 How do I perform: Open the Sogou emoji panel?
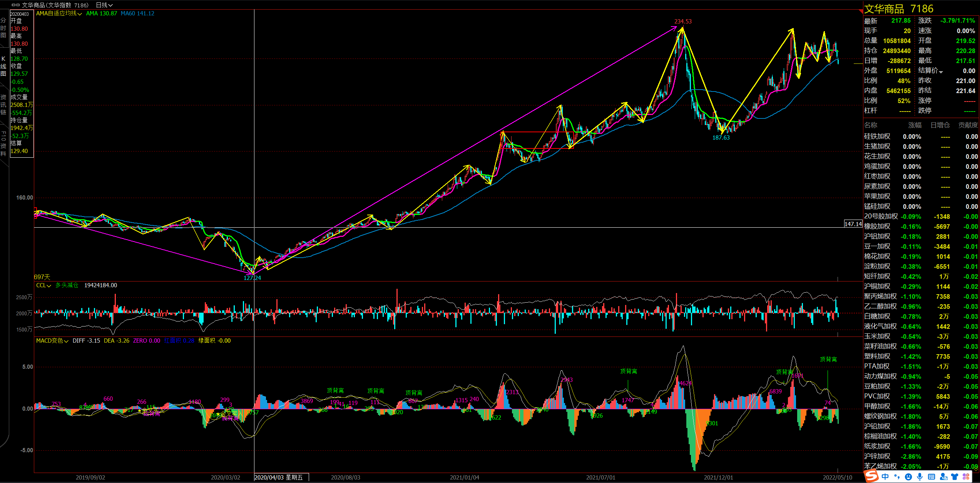(x=908, y=477)
